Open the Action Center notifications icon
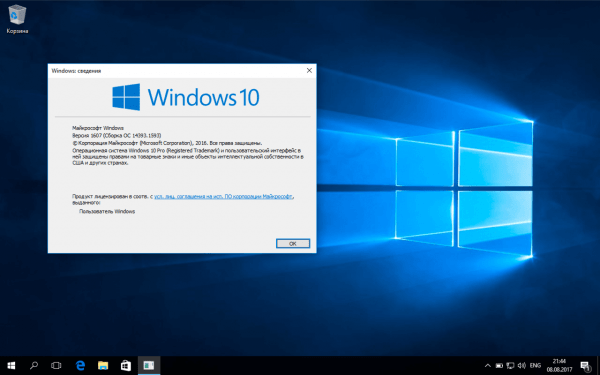 pos(585,366)
